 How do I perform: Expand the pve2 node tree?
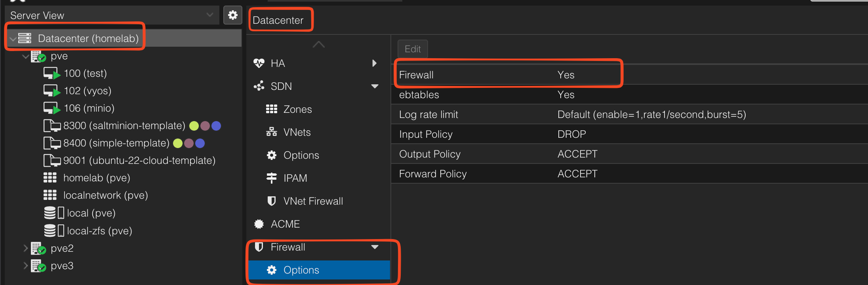(x=26, y=248)
